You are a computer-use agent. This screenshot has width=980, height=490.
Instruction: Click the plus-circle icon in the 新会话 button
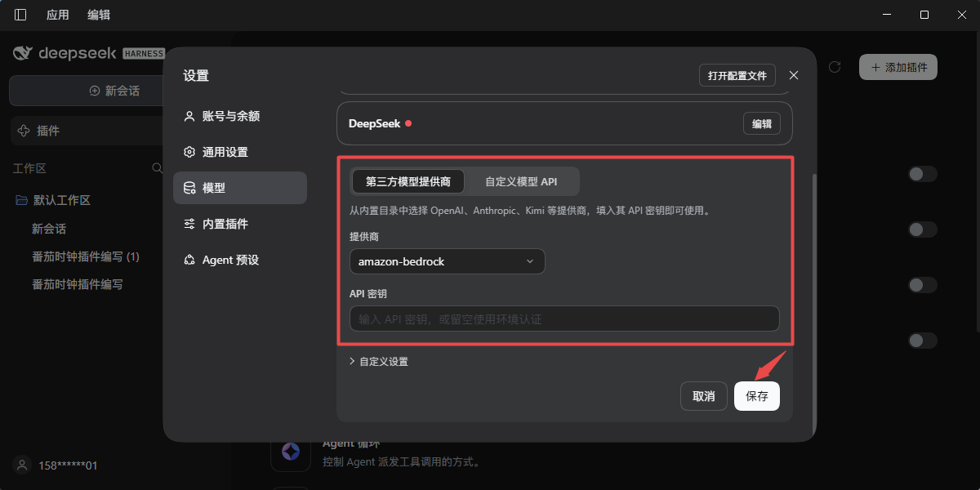(95, 91)
